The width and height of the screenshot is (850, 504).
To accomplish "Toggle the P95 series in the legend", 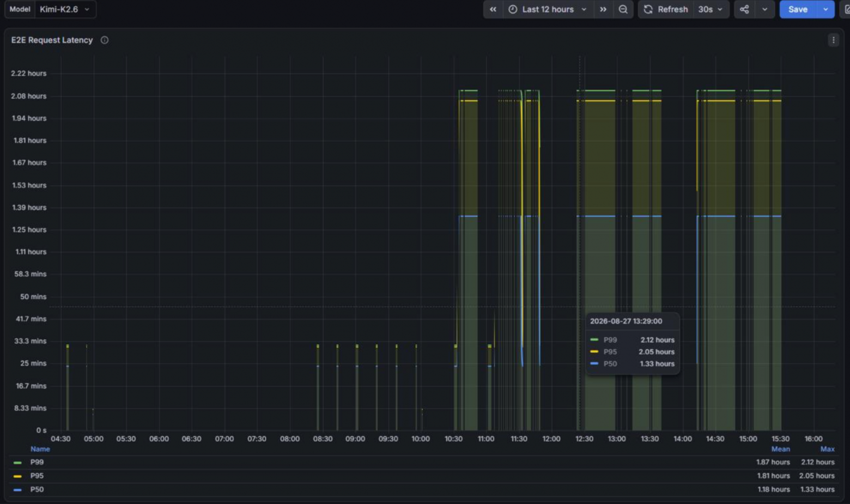I will pyautogui.click(x=37, y=476).
